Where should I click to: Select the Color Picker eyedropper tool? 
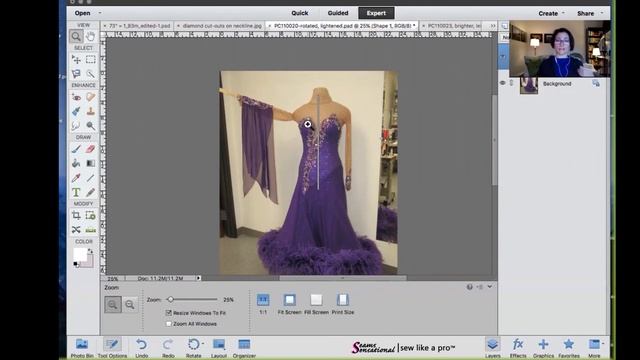click(x=76, y=178)
